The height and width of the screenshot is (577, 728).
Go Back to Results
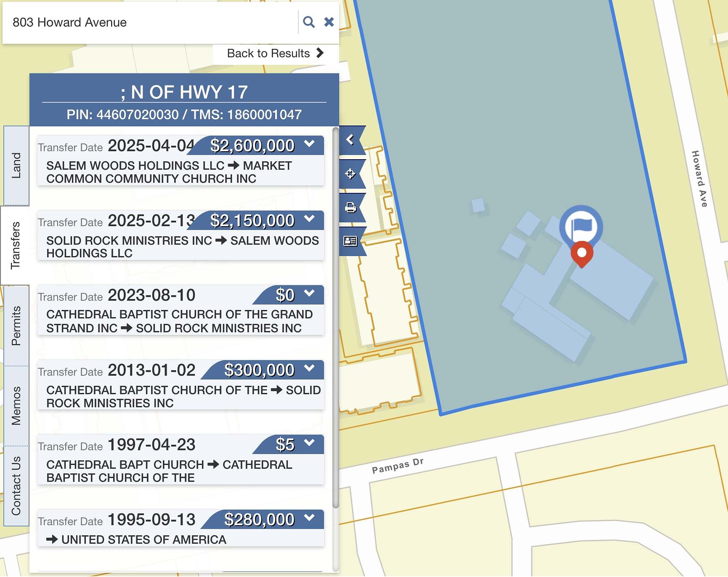275,53
